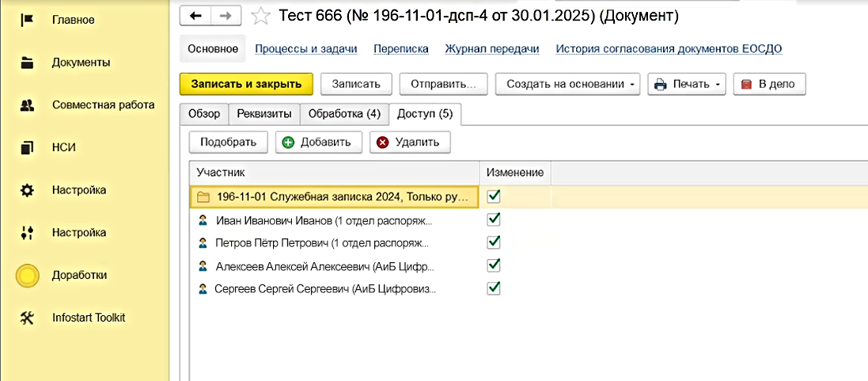Screen dimensions: 868x381
Task: Click the yellow Доработки circle icon
Action: [28, 276]
